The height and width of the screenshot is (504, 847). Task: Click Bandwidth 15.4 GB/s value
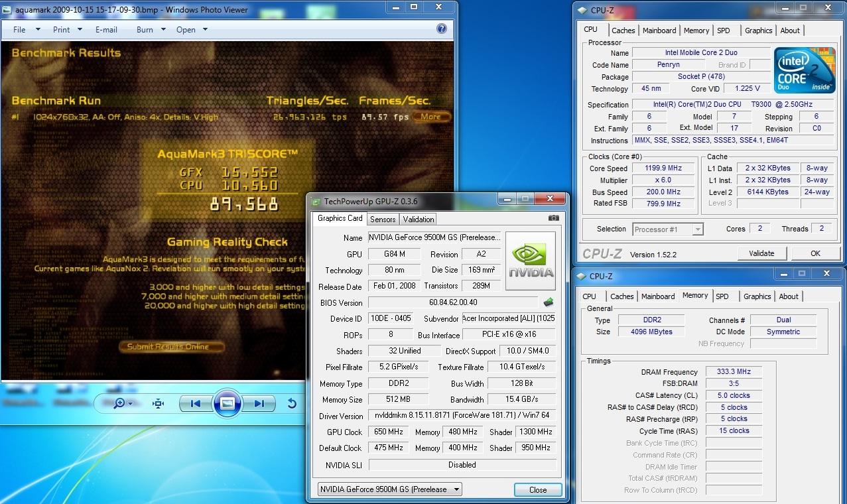pyautogui.click(x=521, y=400)
